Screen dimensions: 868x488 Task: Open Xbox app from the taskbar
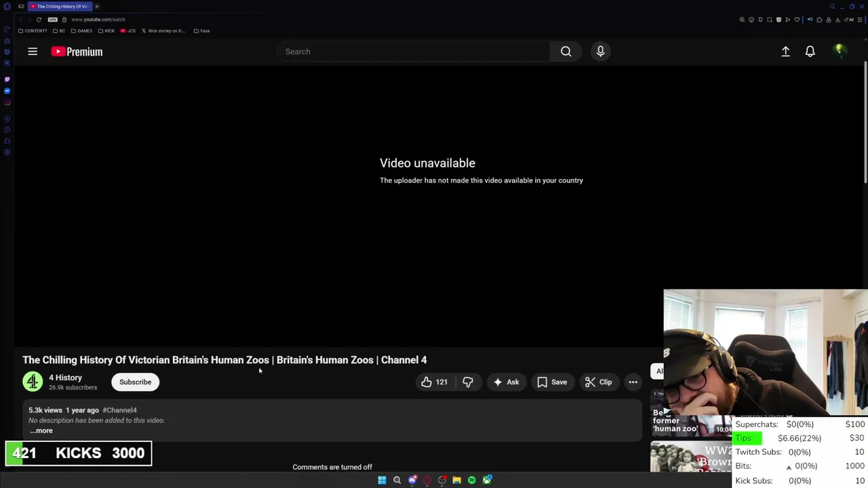(486, 480)
